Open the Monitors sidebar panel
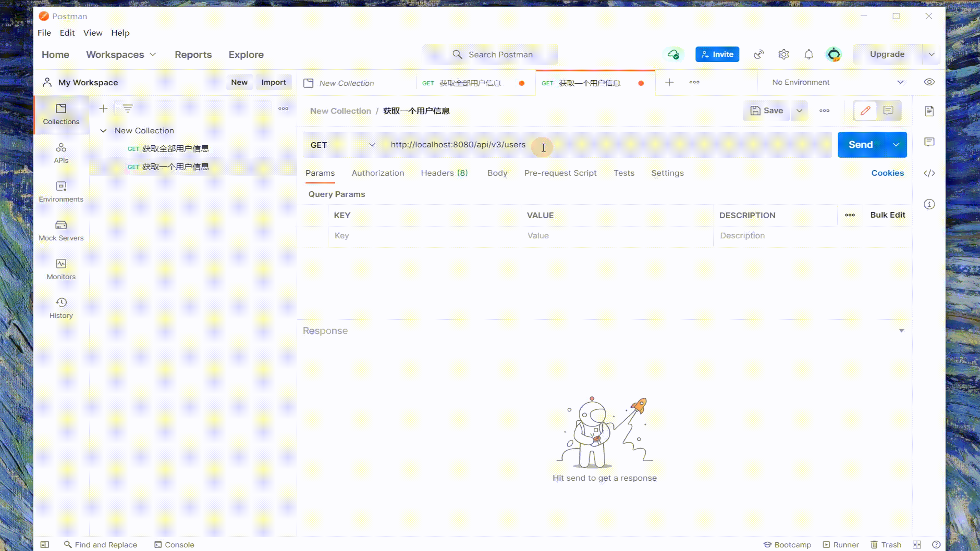The height and width of the screenshot is (551, 980). tap(61, 269)
